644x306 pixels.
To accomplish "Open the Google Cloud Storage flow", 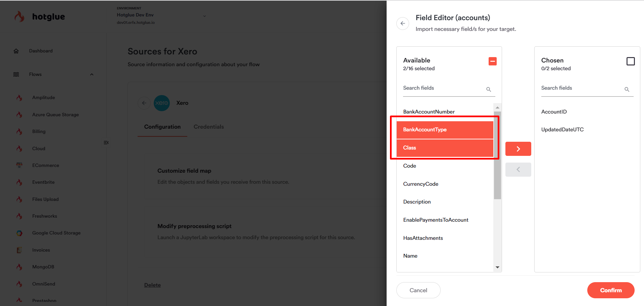I will (56, 233).
